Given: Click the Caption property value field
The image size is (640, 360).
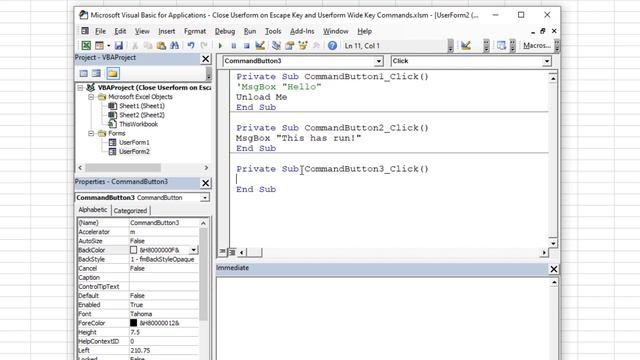Looking at the screenshot, I should (164, 278).
